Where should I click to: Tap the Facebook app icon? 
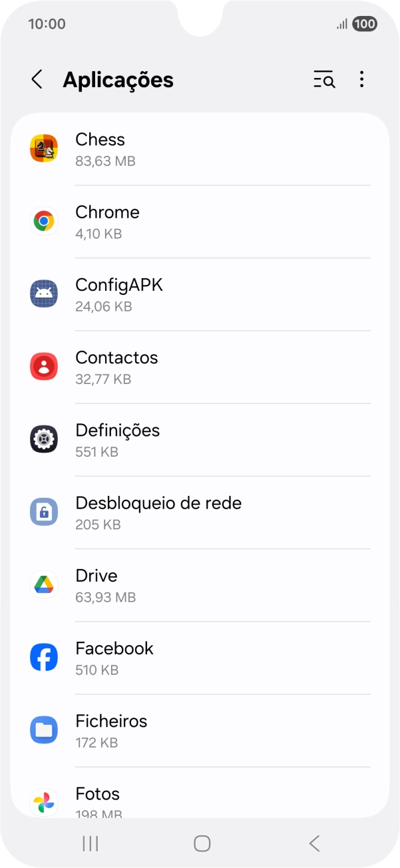(x=44, y=657)
